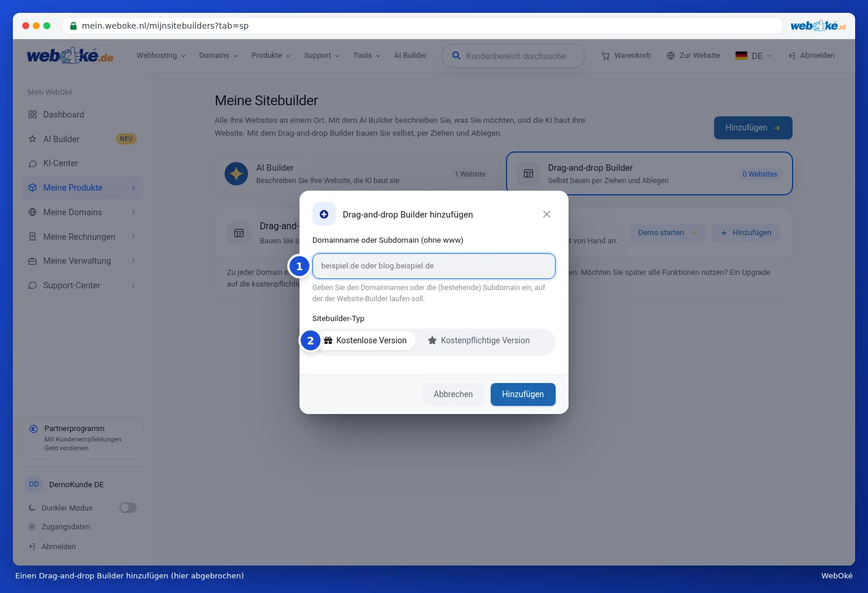The image size is (868, 593).
Task: Select Kostenlose Version option
Action: (366, 340)
